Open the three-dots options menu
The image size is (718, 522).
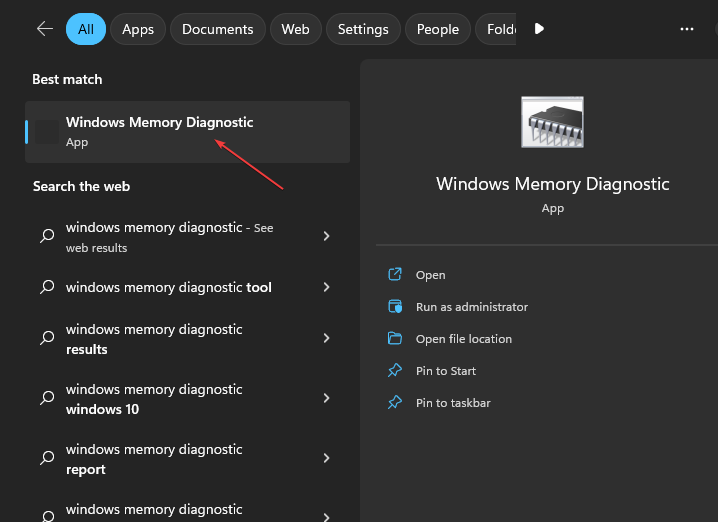pos(686,29)
